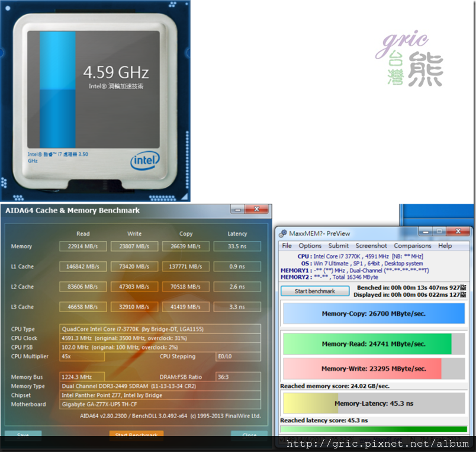The width and height of the screenshot is (476, 452).
Task: Open the Comparisons menu in MaxxMEM
Action: [412, 245]
